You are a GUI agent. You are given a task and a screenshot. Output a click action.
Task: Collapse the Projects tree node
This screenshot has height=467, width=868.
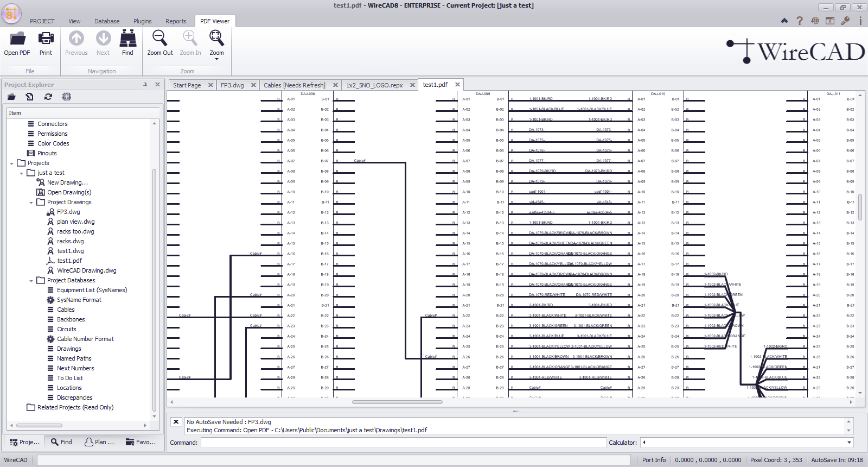coord(11,163)
